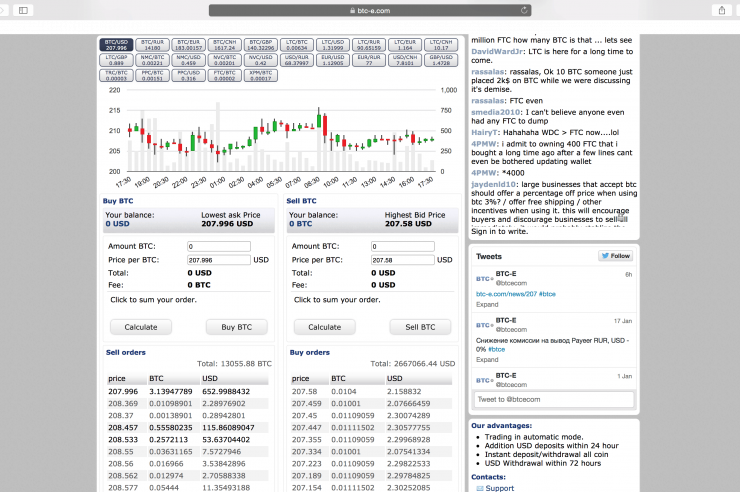Select the EUR/RUR pair tab
The image size is (740, 492).
pos(369,60)
